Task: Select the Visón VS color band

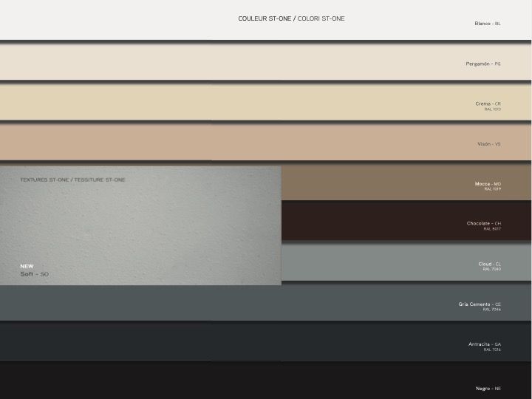Action: pyautogui.click(x=266, y=143)
